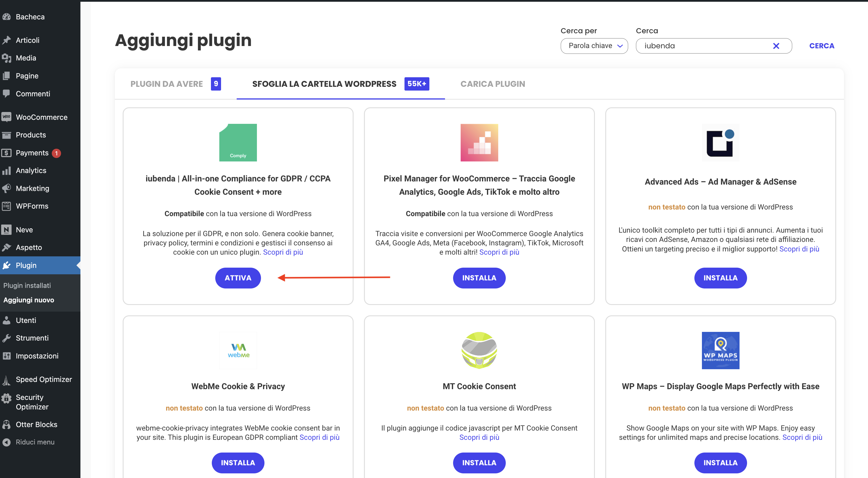Open Scopri di più for Pixel Manager
Image resolution: width=868 pixels, height=478 pixels.
(x=499, y=252)
